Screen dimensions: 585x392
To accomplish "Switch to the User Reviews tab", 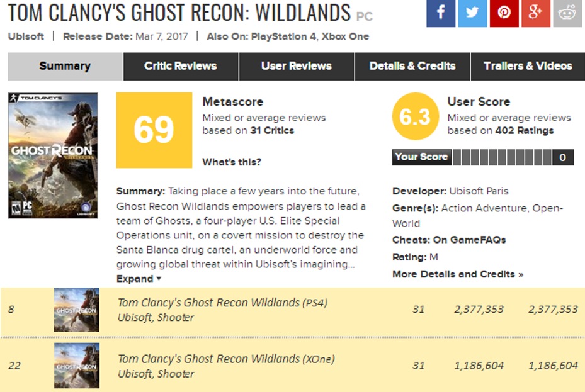I will [x=297, y=66].
